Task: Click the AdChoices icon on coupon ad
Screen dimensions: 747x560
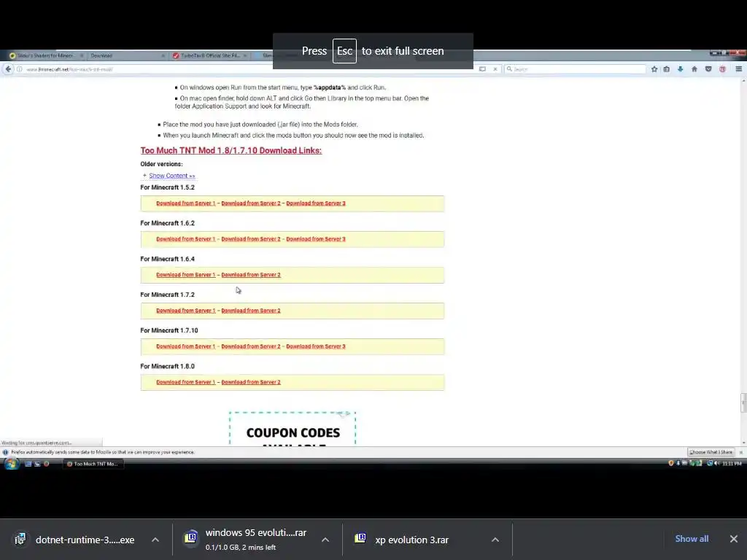Action: pos(348,414)
